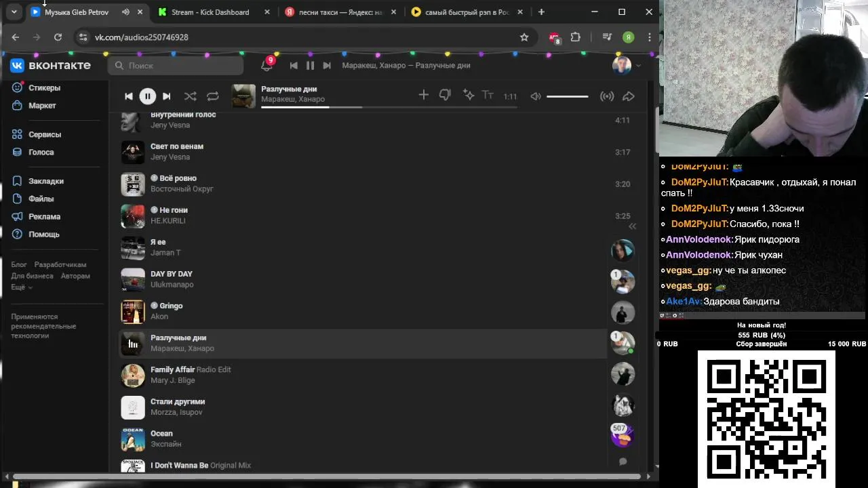Switch to песни такси Яндекс tab
Viewport: 868px width, 488px height.
click(x=340, y=12)
